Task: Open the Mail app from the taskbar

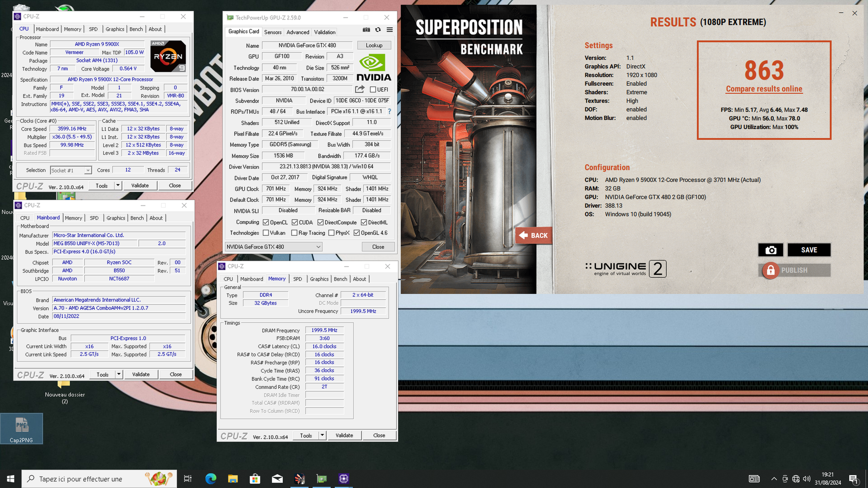Action: coord(277,479)
